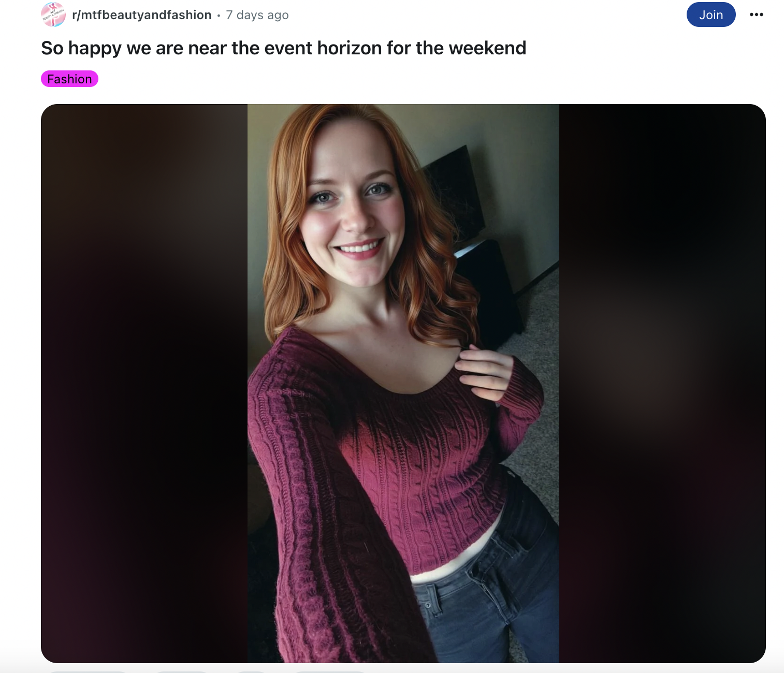Click the r/mtfbeautyandfashion community avatar icon
Screen dimensions: 784x673
(53, 14)
